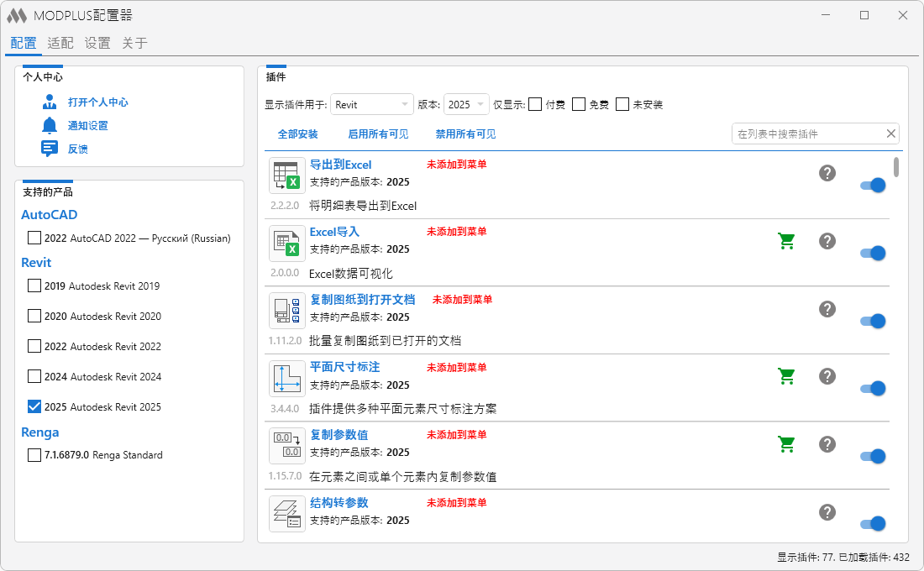The image size is (924, 571).
Task: Click the Renga section heading
Action: point(40,432)
